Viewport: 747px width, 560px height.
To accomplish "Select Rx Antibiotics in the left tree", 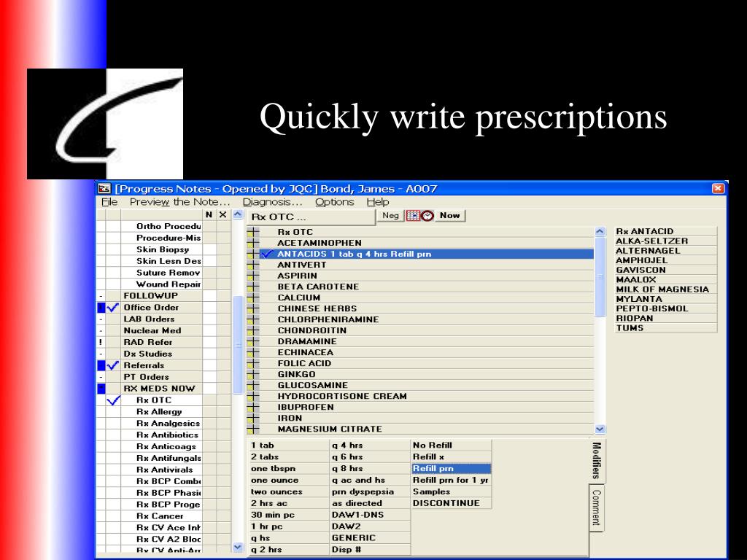I will [168, 435].
